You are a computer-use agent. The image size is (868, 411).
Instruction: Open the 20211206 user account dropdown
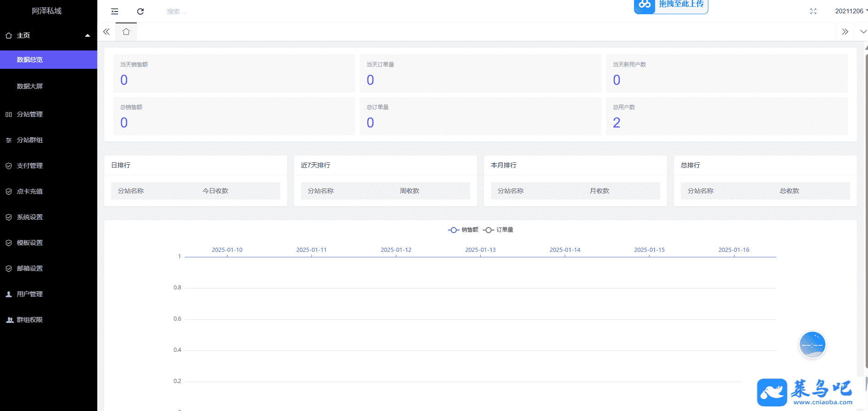pos(850,11)
